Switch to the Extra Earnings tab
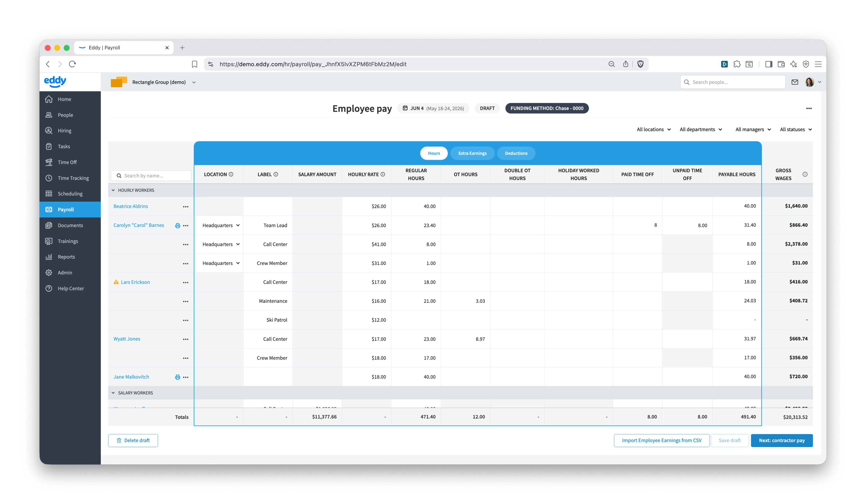 [x=472, y=153]
